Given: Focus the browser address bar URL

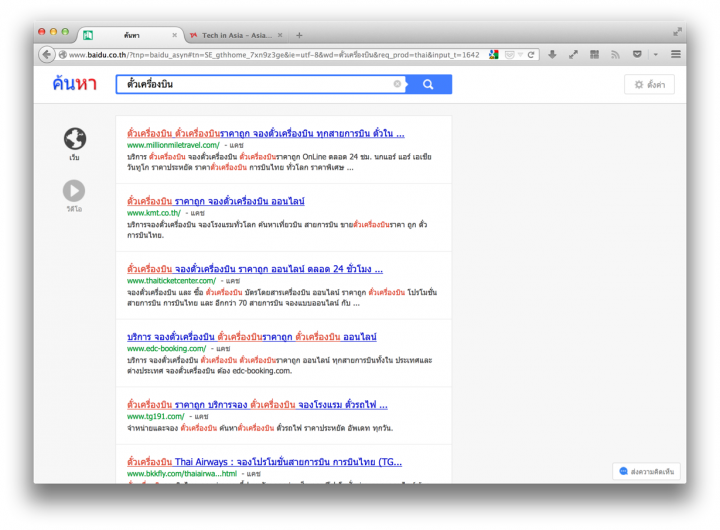Looking at the screenshot, I should pyautogui.click(x=274, y=55).
